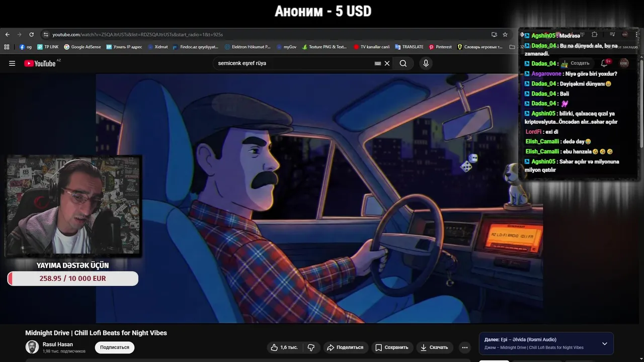
Task: Open the TRANSLATE bookmark
Action: [x=409, y=47]
